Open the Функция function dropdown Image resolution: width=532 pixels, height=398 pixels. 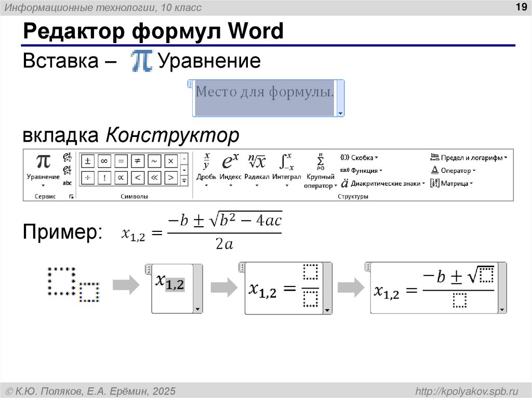point(361,171)
